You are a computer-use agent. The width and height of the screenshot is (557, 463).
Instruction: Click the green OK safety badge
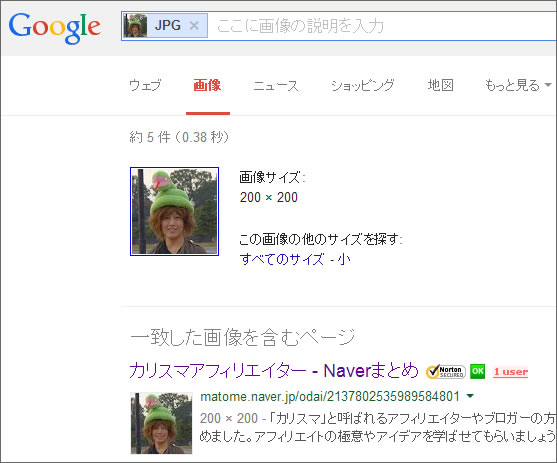(x=477, y=372)
